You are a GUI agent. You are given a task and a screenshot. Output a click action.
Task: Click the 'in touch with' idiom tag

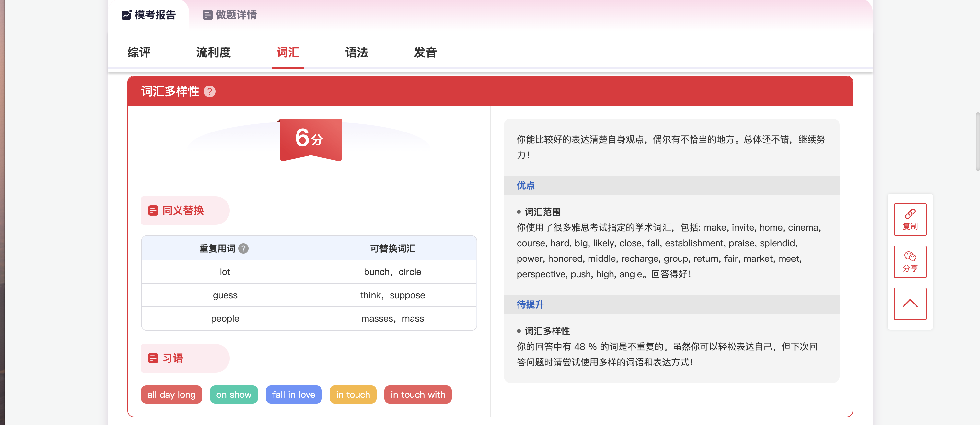[x=417, y=395]
